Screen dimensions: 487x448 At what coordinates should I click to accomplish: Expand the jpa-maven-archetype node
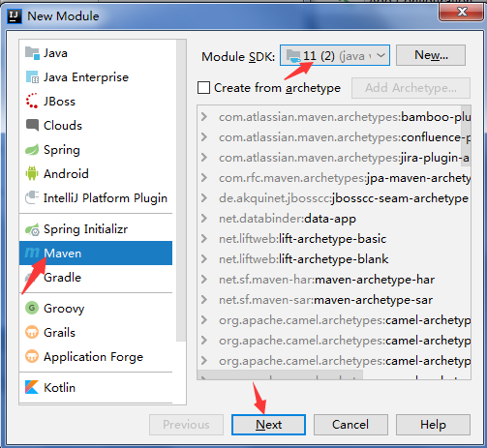point(203,178)
